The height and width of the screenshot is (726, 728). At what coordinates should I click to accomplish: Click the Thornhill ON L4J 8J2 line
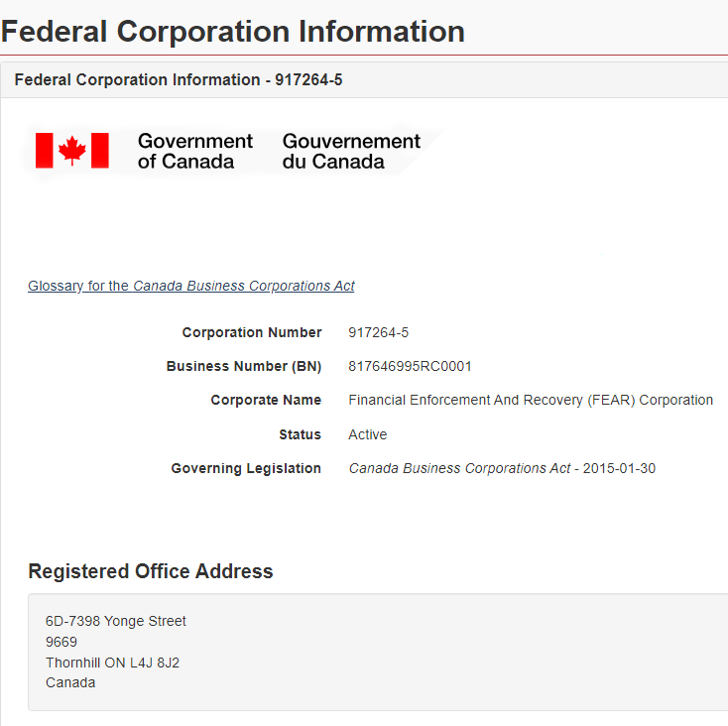pos(112,663)
